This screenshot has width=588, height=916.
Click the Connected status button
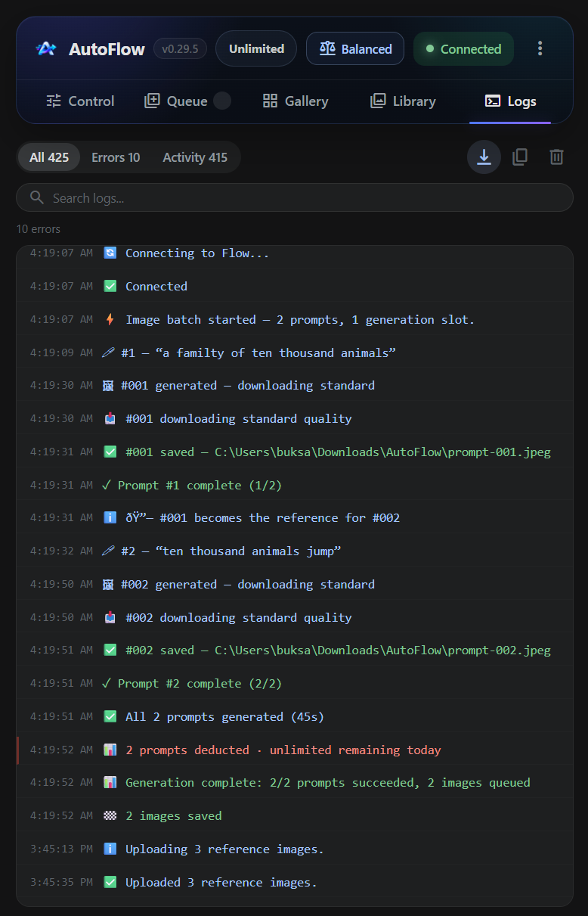463,48
